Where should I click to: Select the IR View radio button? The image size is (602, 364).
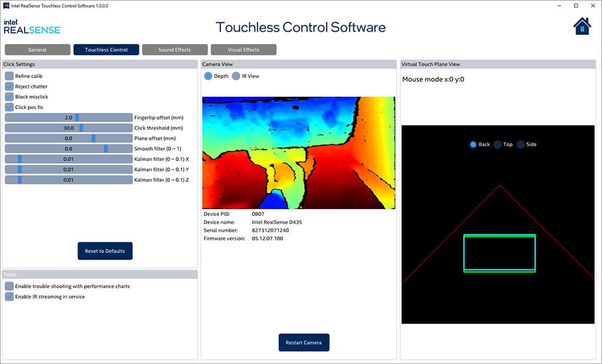click(236, 76)
